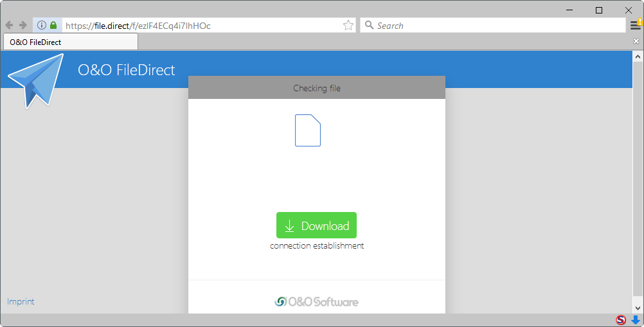The image size is (644, 327).
Task: Minimize the browser window
Action: click(569, 10)
